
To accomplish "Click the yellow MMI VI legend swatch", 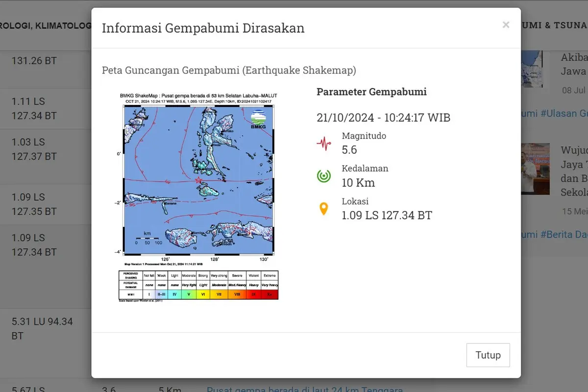I will [x=203, y=294].
